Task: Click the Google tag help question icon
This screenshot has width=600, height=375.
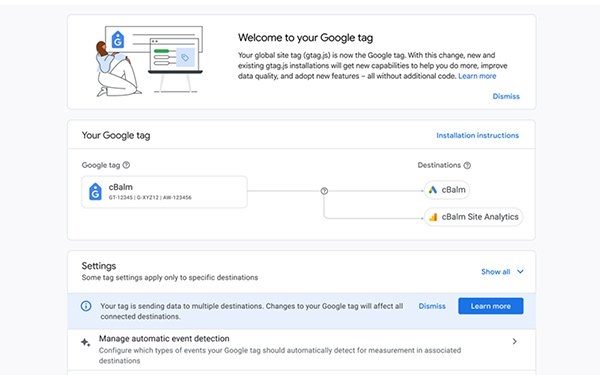Action: (126, 165)
